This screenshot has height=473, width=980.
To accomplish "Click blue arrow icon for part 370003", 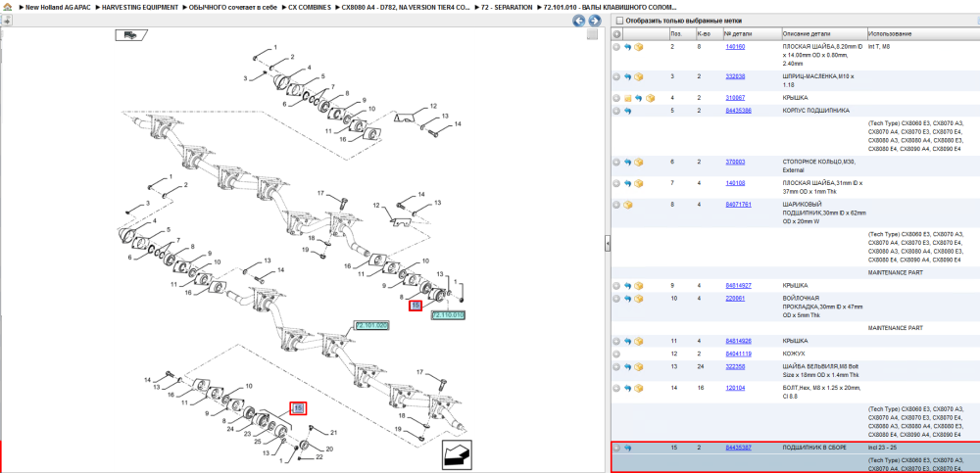I will pyautogui.click(x=628, y=162).
